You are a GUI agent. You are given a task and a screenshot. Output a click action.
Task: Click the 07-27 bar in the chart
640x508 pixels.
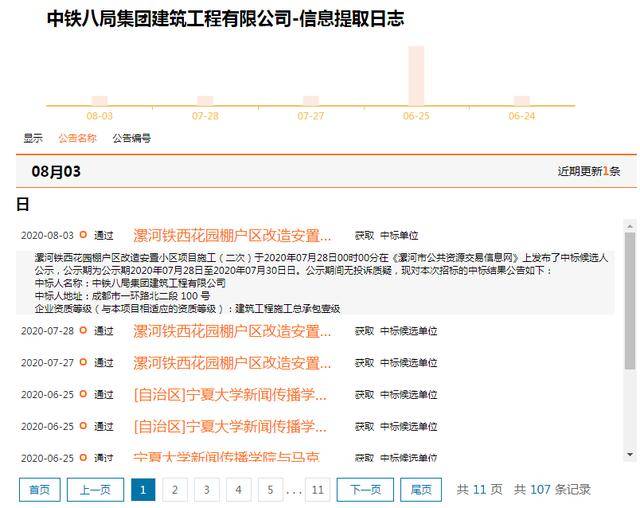pos(311,101)
